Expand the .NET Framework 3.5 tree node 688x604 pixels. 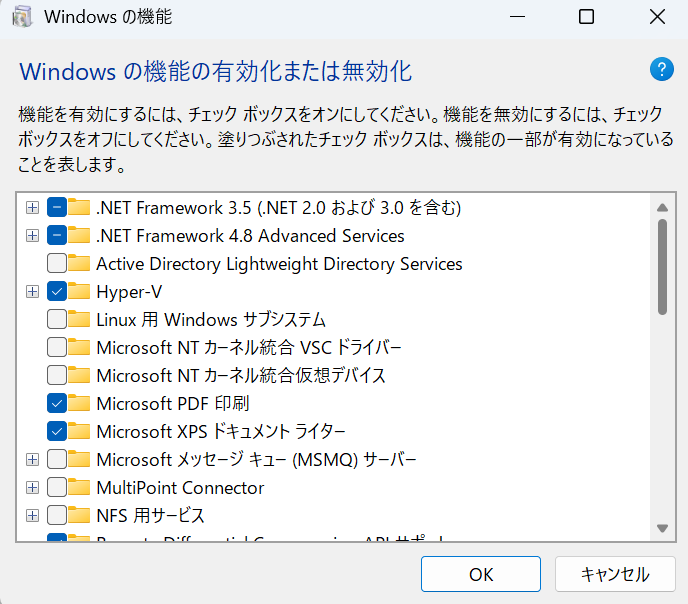pos(32,208)
